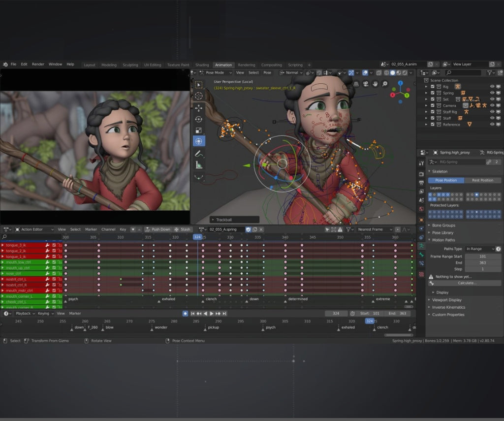Hide the Spring collection with its eye toggle
This screenshot has width=504, height=421.
coord(492,93)
